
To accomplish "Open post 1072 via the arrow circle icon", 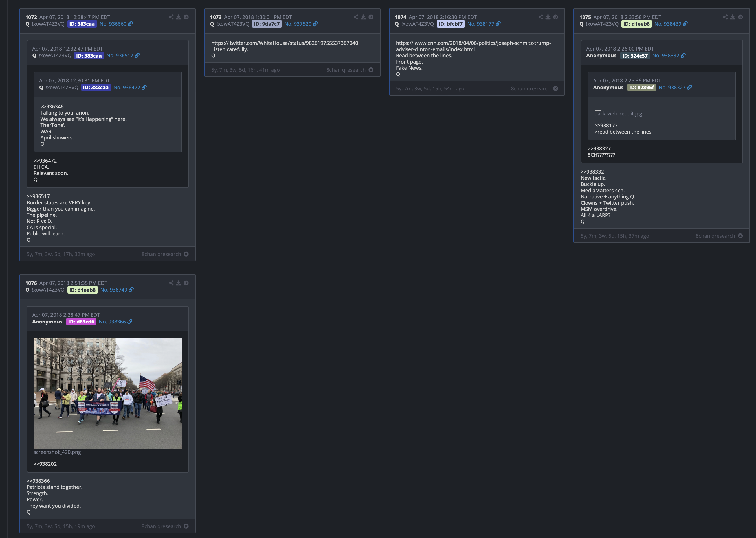I will [186, 17].
